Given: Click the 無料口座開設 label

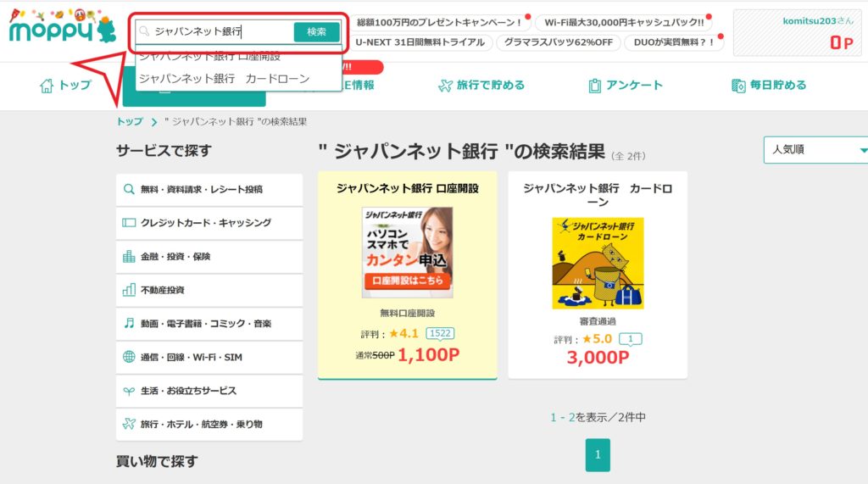Looking at the screenshot, I should pyautogui.click(x=408, y=314).
